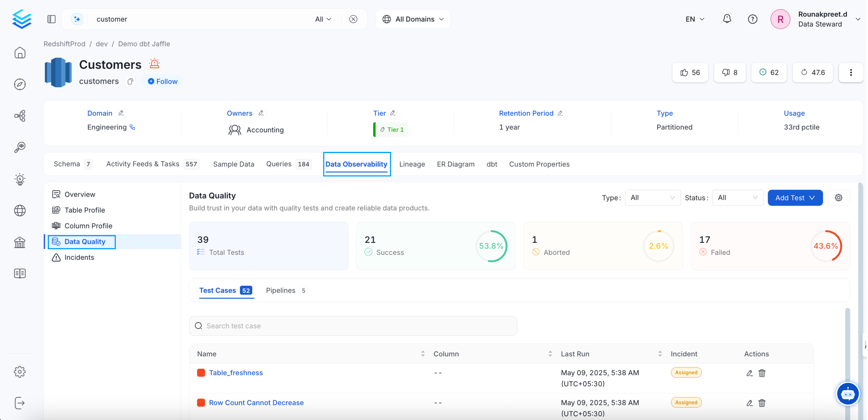The image size is (868, 420).
Task: Expand the Status All dropdown
Action: [738, 198]
